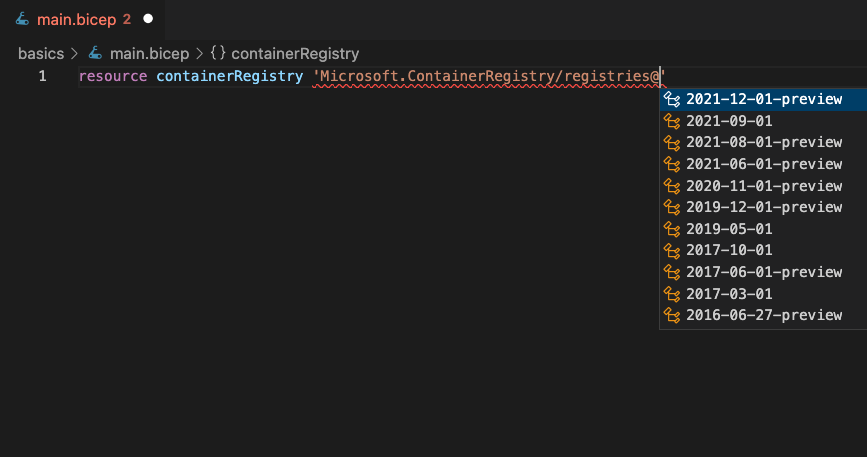Open the containerRegistry symbol breadcrumb

pos(295,53)
